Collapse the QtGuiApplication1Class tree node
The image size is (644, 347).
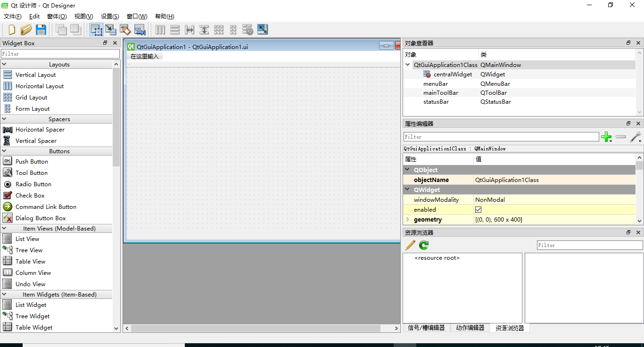pos(407,65)
